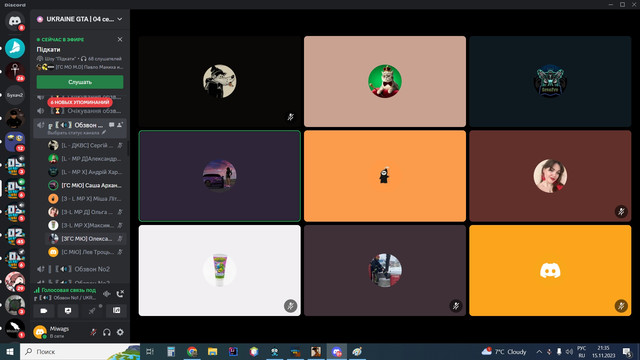Screen dimensions: 640x360
Task: Open chat of the Обзвон voice channel
Action: (x=111, y=125)
